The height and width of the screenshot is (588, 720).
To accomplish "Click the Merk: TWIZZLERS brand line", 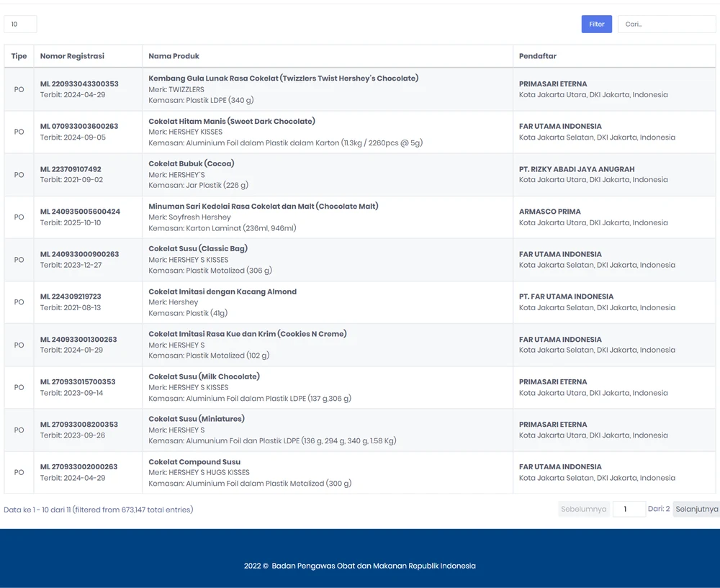I will [x=176, y=89].
